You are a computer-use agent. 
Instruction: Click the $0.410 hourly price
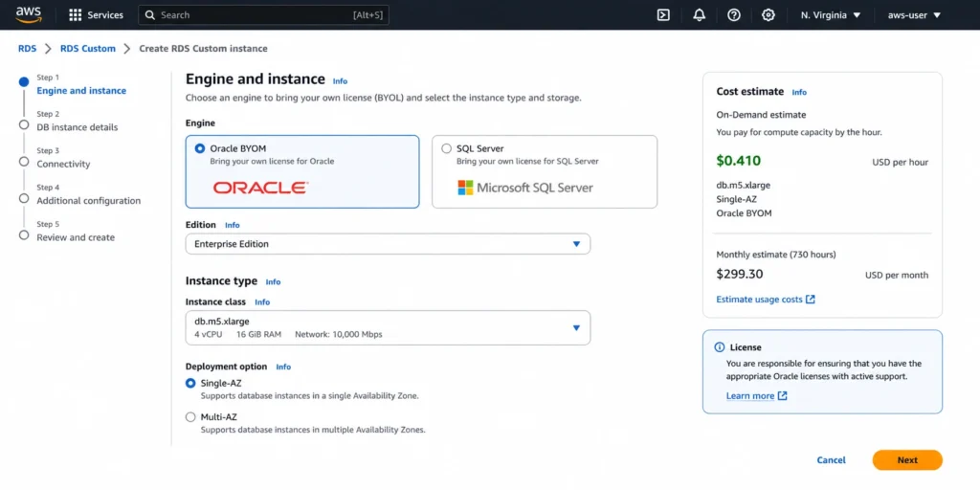(738, 161)
